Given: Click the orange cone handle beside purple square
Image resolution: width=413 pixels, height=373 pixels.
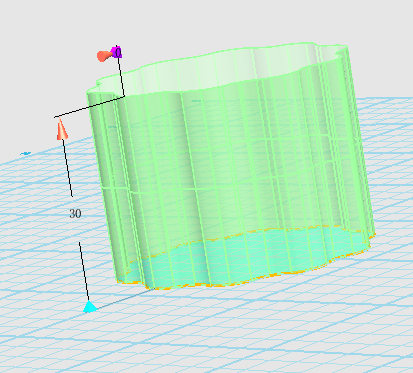Looking at the screenshot, I should click(104, 55).
